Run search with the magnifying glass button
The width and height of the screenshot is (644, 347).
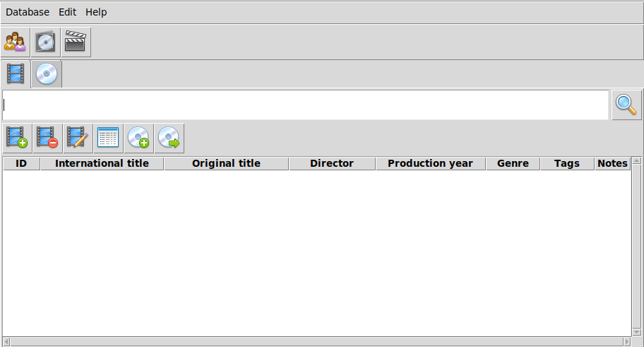pos(627,105)
